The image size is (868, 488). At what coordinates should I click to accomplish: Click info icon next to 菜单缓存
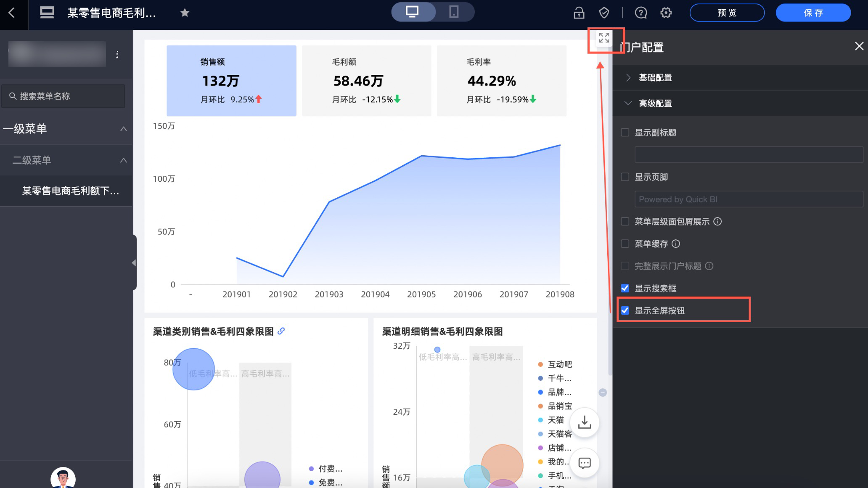(x=676, y=244)
